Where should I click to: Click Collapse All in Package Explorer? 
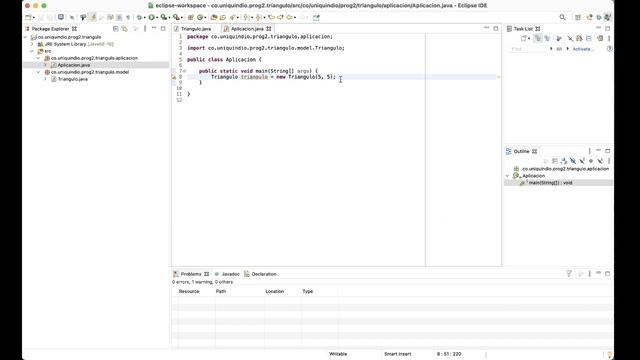coord(116,29)
